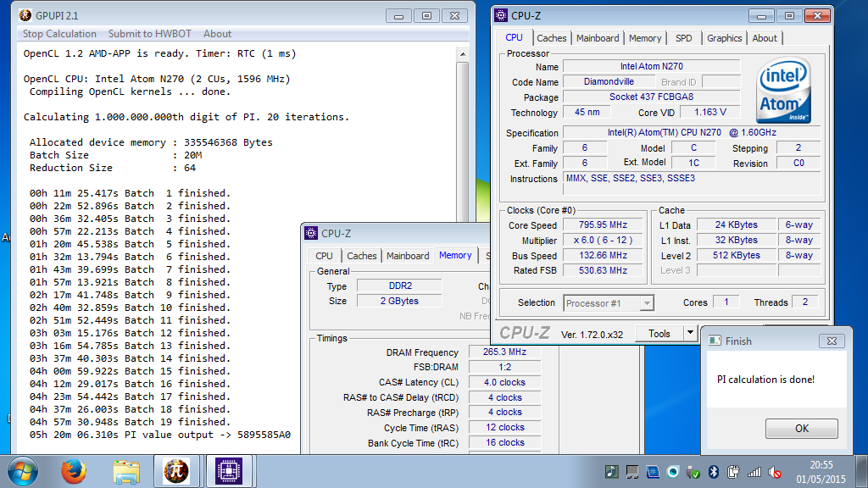The height and width of the screenshot is (488, 868).
Task: Open Bluetooth tray icon
Action: tap(714, 472)
